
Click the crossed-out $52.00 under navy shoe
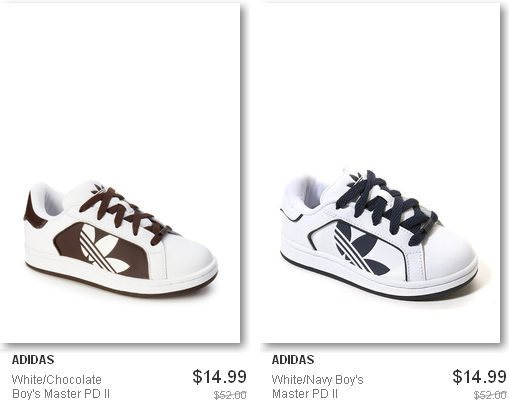(x=490, y=395)
